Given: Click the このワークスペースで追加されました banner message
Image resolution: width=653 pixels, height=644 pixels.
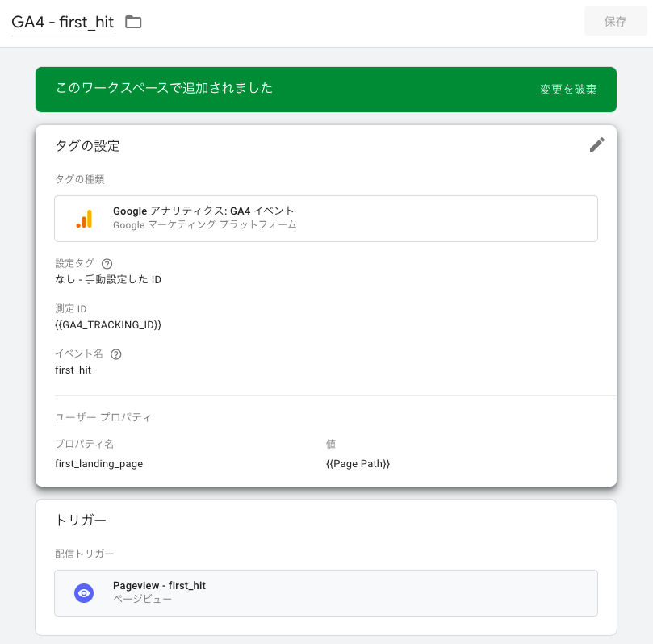Looking at the screenshot, I should (x=164, y=89).
